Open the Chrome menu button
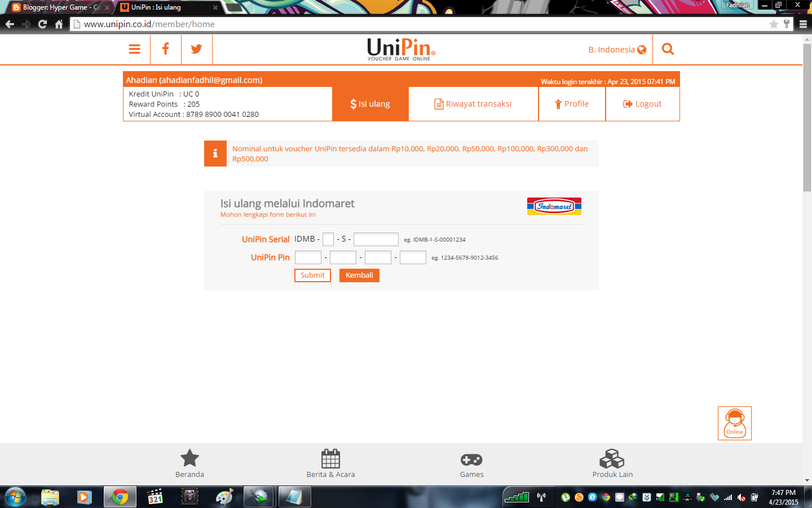Viewport: 812px width, 508px height. point(803,24)
